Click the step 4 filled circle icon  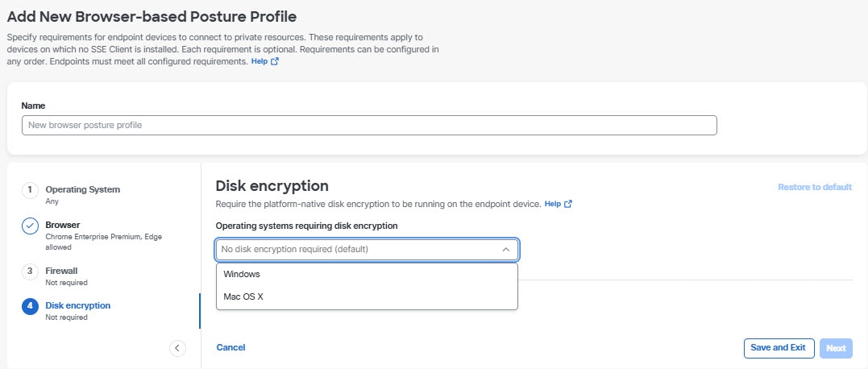pyautogui.click(x=30, y=306)
